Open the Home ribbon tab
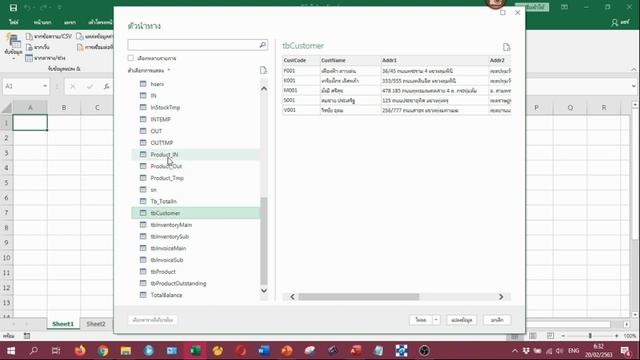The image size is (640, 360). coord(42,22)
